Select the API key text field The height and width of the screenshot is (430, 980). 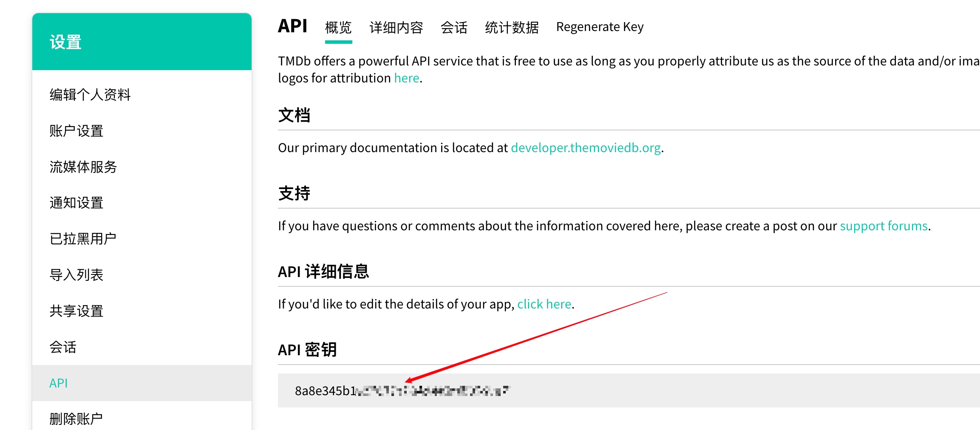pos(629,390)
